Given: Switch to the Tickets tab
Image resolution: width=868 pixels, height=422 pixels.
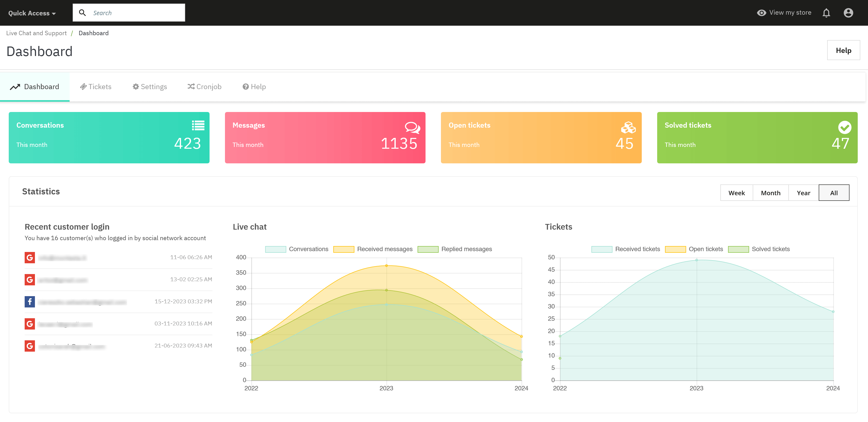Looking at the screenshot, I should coord(96,87).
